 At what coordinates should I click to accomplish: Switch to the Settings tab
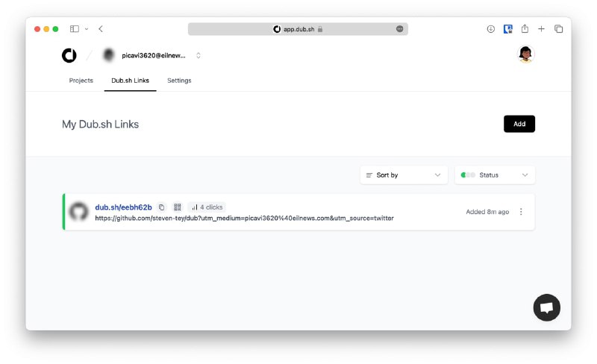(x=179, y=81)
